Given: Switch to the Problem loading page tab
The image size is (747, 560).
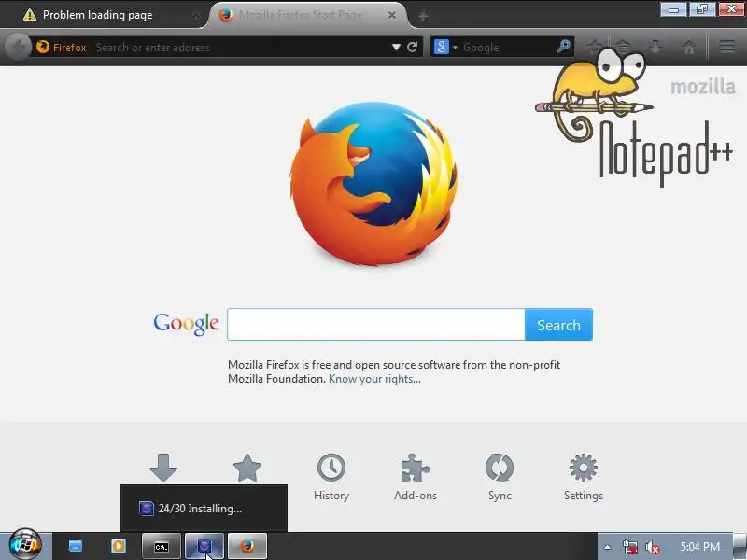Looking at the screenshot, I should point(98,15).
